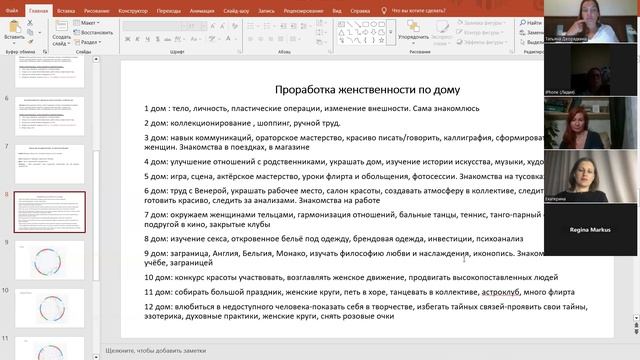Open the Шрифт dialog launcher

click(x=240, y=52)
